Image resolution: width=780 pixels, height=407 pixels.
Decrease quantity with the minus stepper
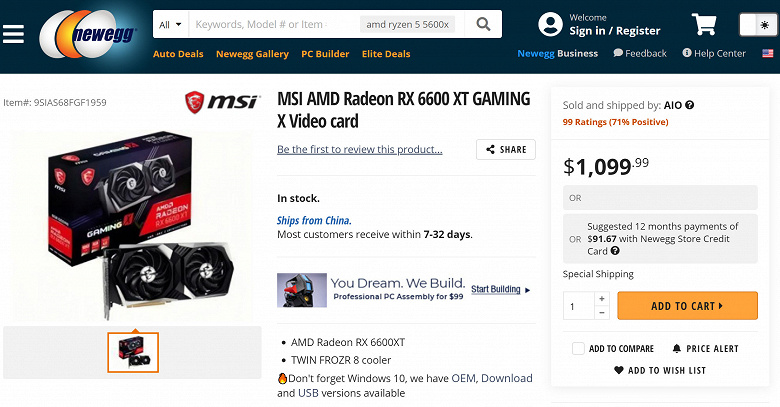(601, 313)
